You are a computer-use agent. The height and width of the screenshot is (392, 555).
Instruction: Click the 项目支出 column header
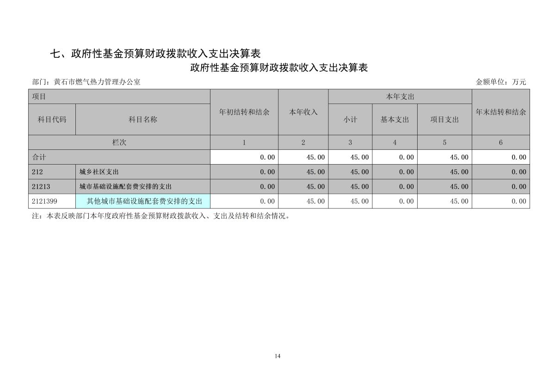click(444, 119)
